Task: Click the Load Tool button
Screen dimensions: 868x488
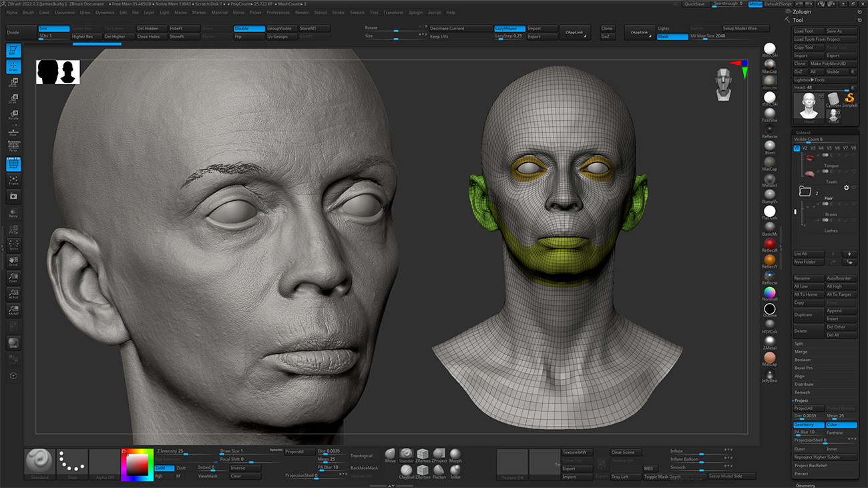Action: pyautogui.click(x=809, y=31)
